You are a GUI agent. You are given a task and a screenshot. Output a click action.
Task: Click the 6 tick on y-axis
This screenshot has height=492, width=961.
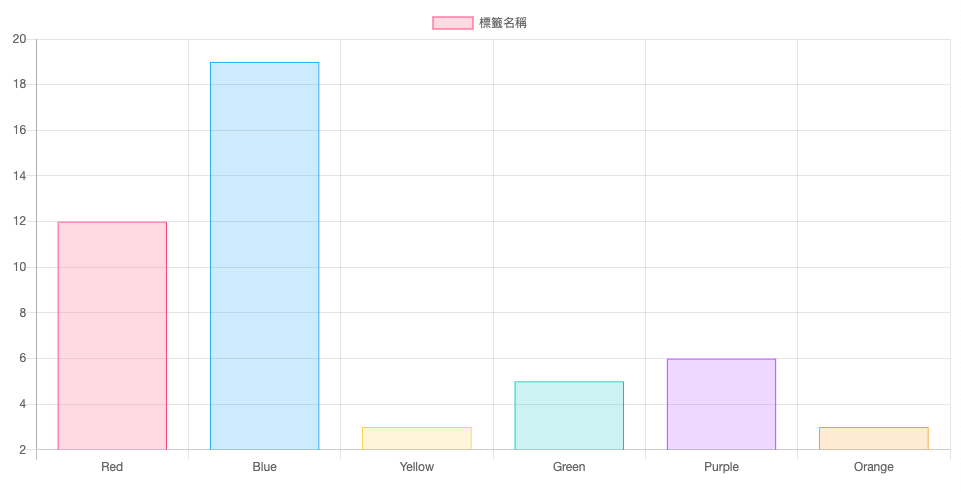coord(23,358)
